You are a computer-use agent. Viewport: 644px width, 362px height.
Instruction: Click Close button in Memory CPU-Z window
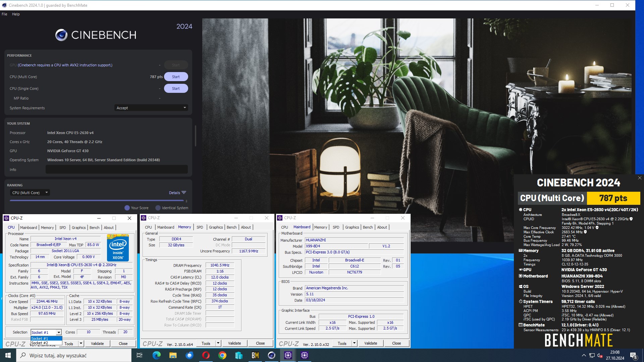[260, 343]
